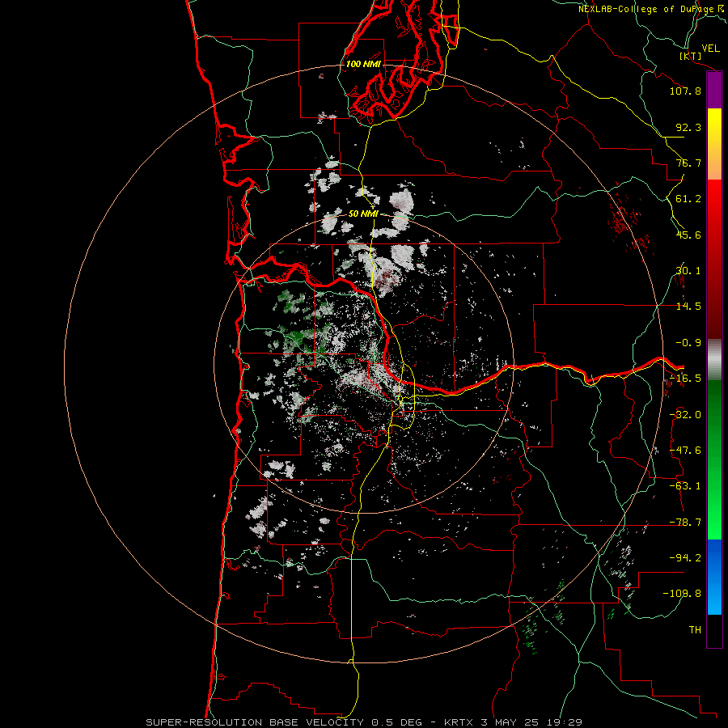728x728 pixels.
Task: Click the -63.1 velocity scale value
Action: click(685, 486)
